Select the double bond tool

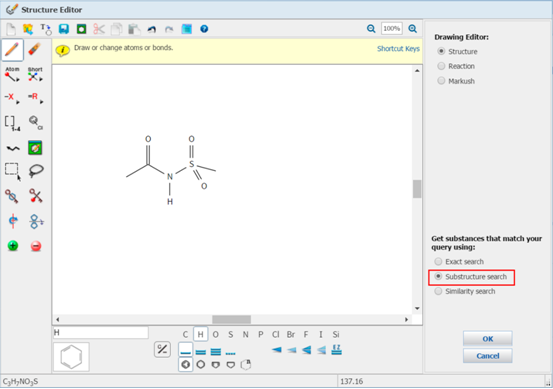tap(201, 352)
